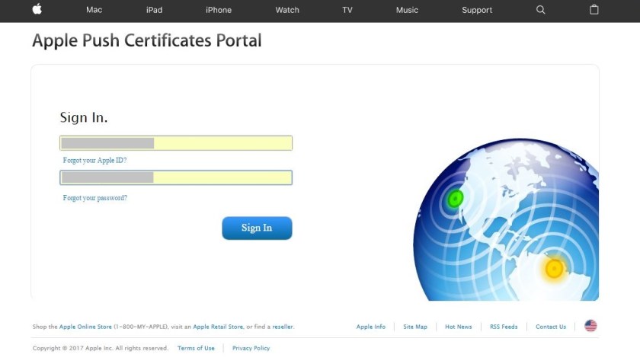Open the search magnifier icon

click(x=540, y=10)
